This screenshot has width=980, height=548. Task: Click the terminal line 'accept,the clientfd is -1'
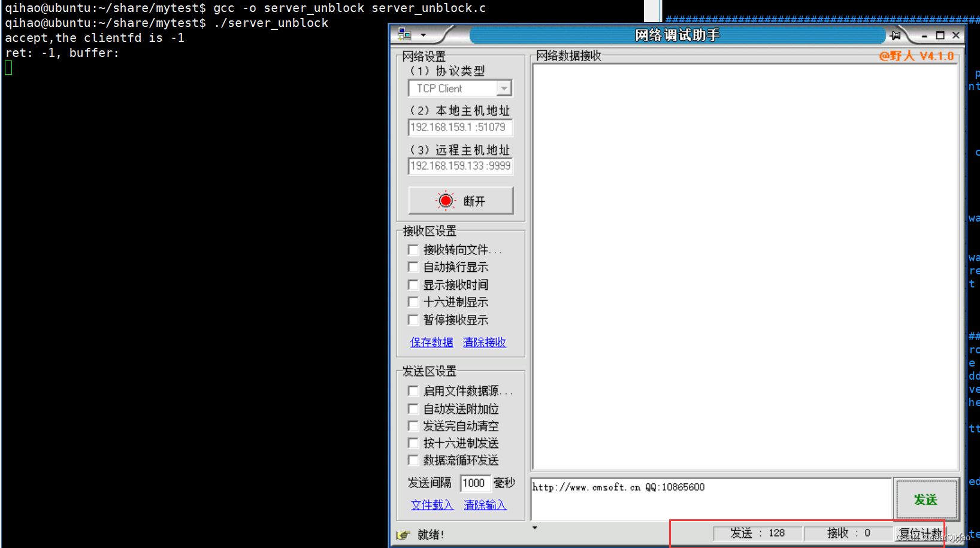[x=95, y=38]
